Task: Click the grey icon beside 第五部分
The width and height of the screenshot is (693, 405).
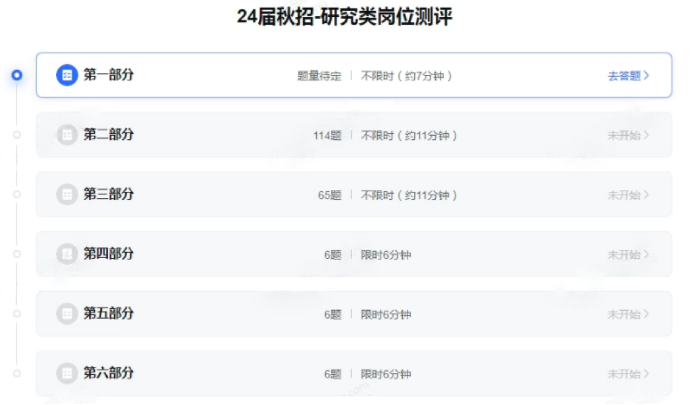Action: coord(67,314)
